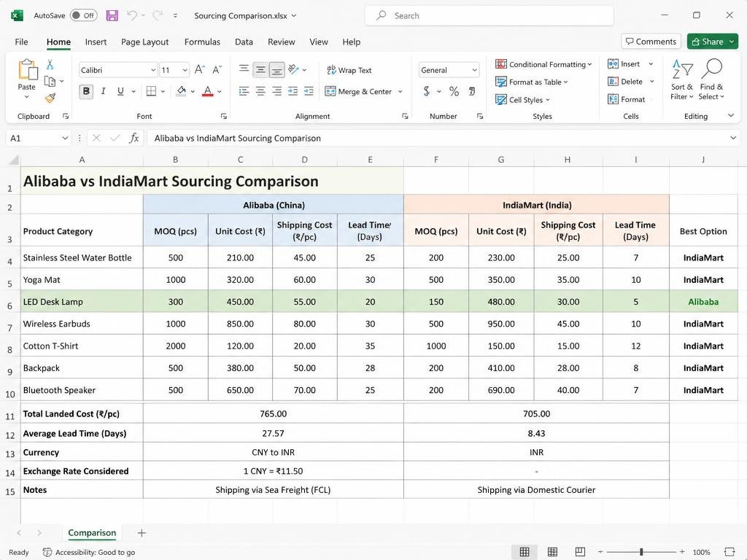Image resolution: width=747 pixels, height=560 pixels.
Task: Click the Select All corner triangle
Action: point(14,160)
